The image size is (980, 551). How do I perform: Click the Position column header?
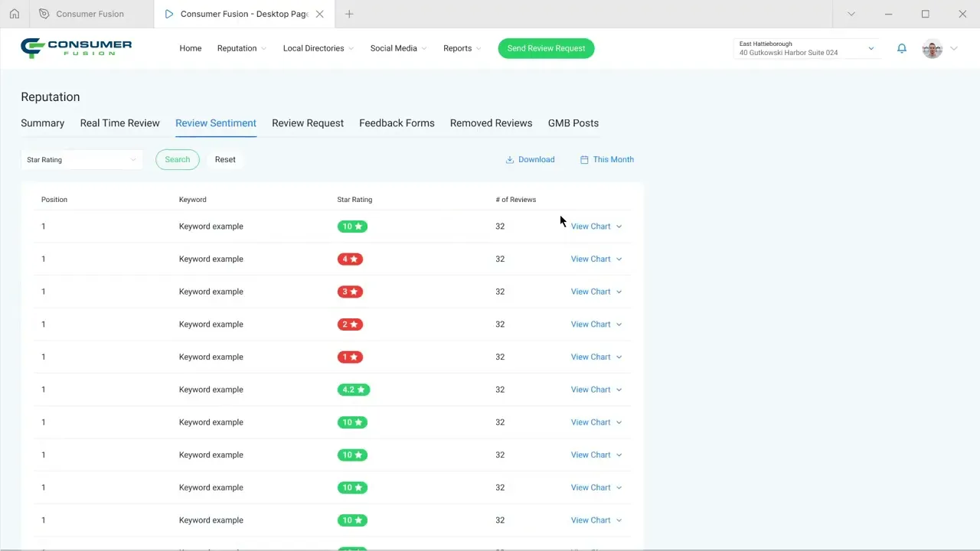click(x=54, y=200)
